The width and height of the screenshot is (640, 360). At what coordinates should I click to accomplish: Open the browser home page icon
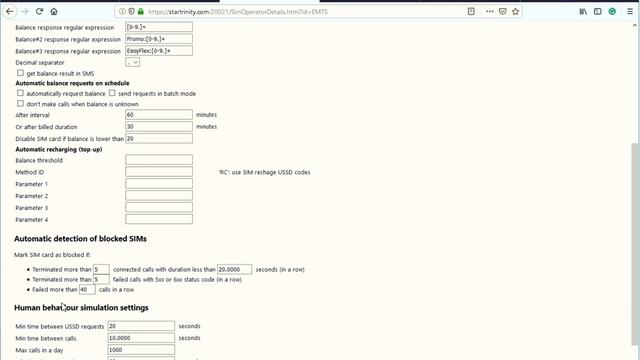tap(54, 11)
